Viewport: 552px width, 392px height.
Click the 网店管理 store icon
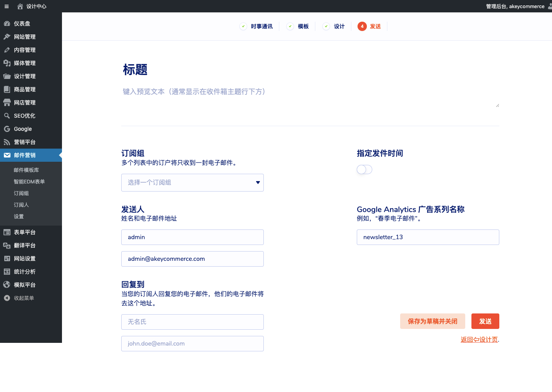(7, 103)
